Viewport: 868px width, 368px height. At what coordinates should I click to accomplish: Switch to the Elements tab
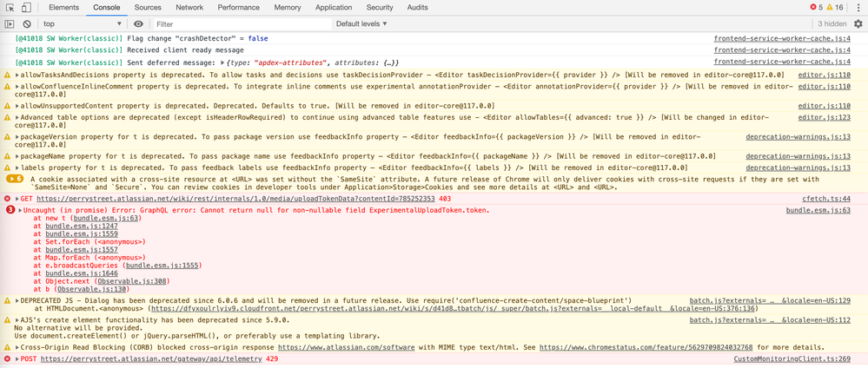pyautogui.click(x=63, y=7)
